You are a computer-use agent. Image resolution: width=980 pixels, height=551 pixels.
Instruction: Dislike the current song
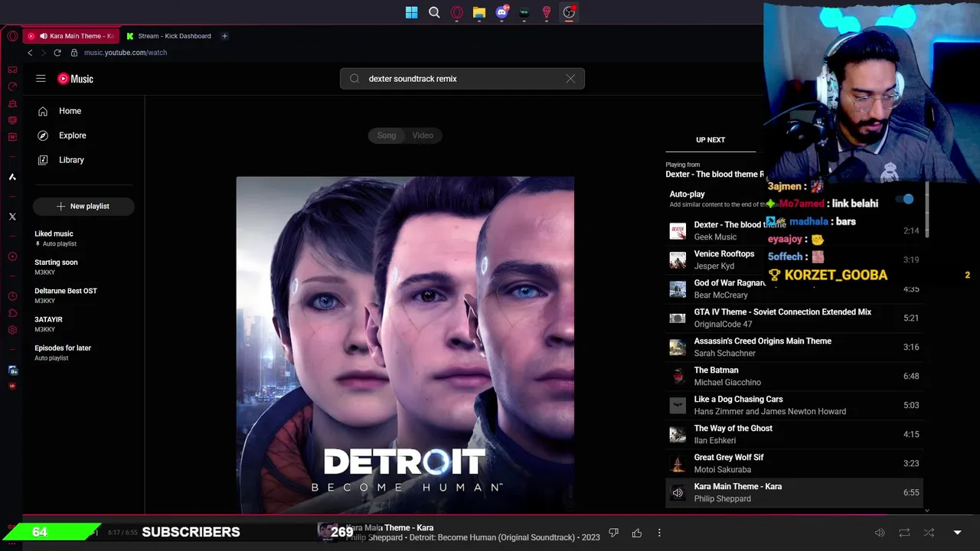pos(613,533)
